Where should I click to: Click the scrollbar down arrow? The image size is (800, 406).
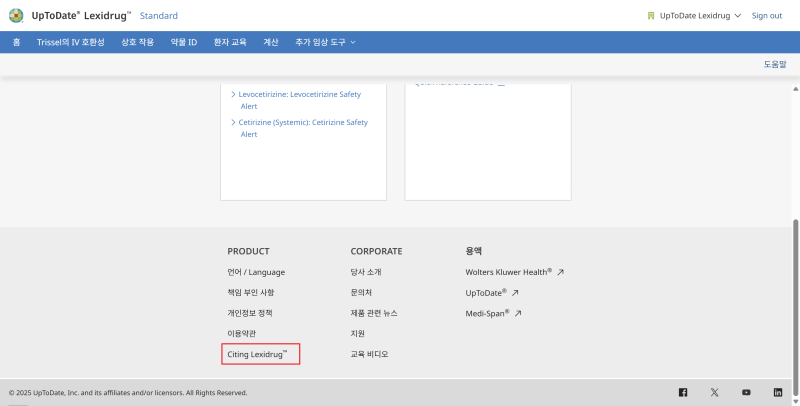click(795, 401)
